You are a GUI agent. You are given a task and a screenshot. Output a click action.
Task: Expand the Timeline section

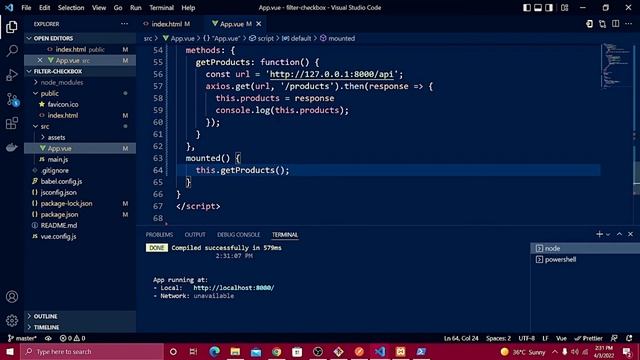tap(80, 327)
